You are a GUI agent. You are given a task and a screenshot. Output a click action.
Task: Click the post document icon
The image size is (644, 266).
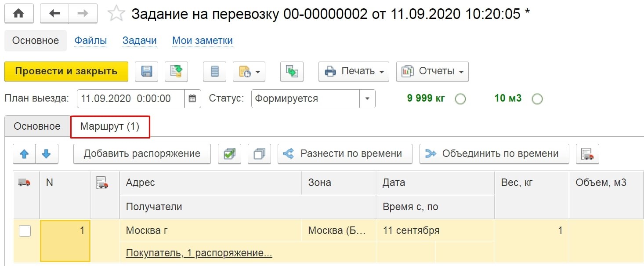coord(176,71)
